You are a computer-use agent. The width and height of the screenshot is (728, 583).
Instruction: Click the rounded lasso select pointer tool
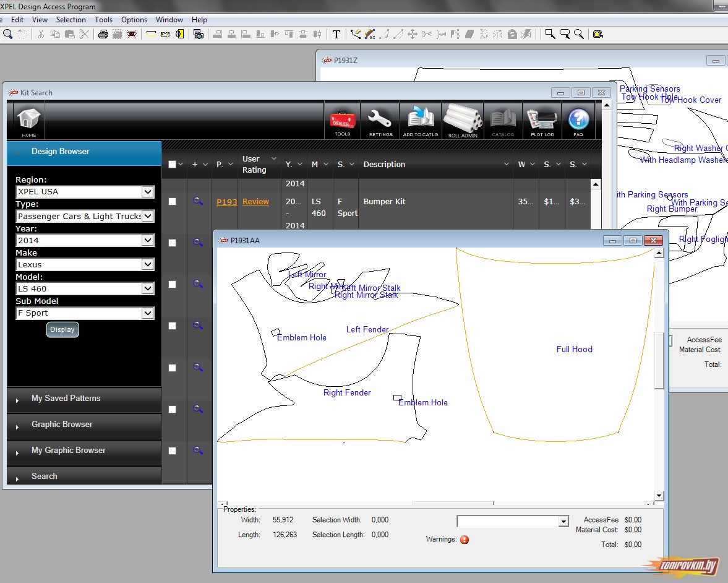565,34
